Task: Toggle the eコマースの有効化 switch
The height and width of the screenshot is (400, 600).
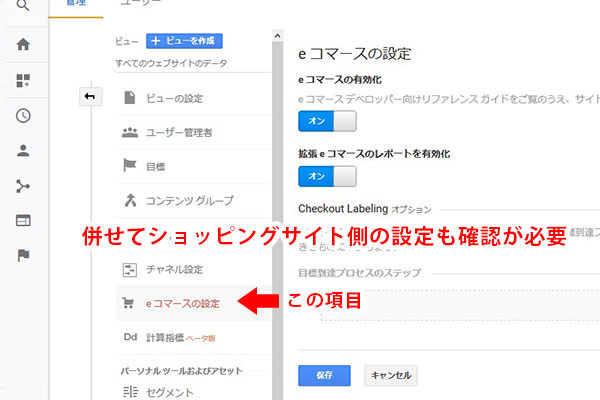Action: pos(327,122)
